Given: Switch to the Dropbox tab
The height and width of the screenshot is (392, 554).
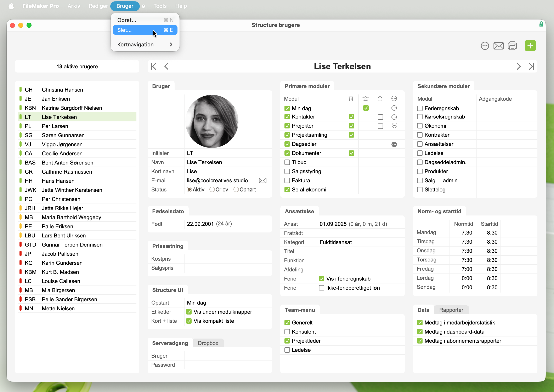Looking at the screenshot, I should pyautogui.click(x=208, y=343).
